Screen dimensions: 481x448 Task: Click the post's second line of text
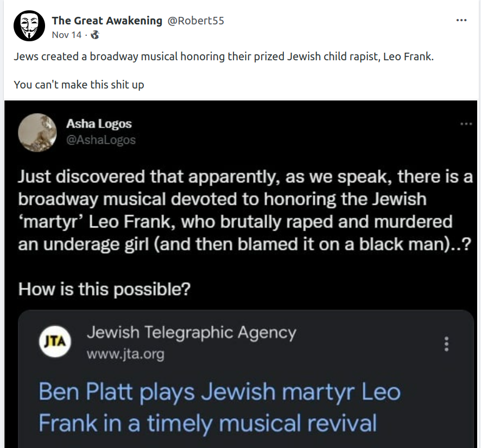[79, 85]
